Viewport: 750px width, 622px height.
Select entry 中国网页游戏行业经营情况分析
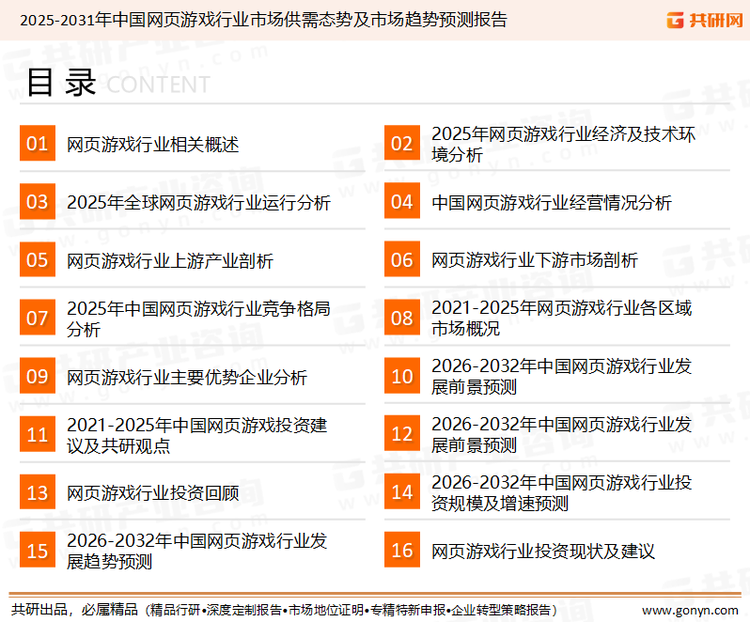(551, 202)
